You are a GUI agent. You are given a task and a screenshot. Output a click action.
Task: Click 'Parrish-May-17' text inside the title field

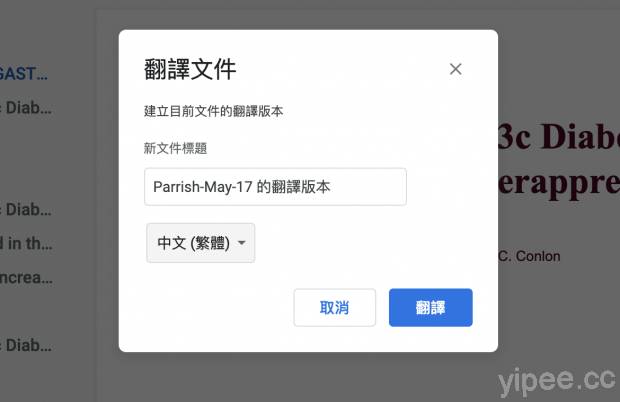pyautogui.click(x=202, y=187)
